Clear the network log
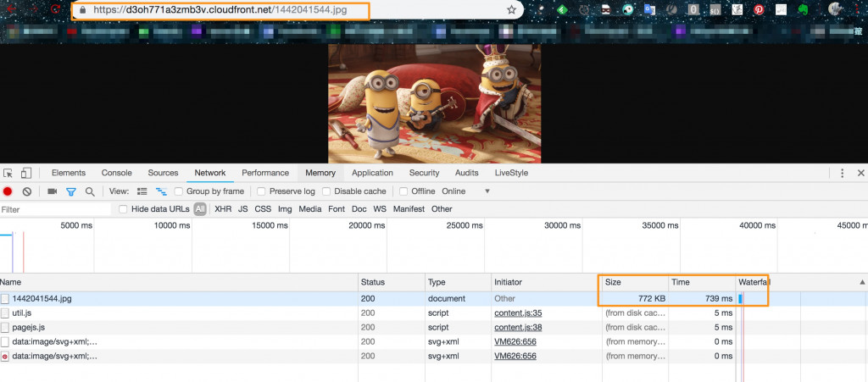Screen dimensions: 868x382 click(26, 191)
